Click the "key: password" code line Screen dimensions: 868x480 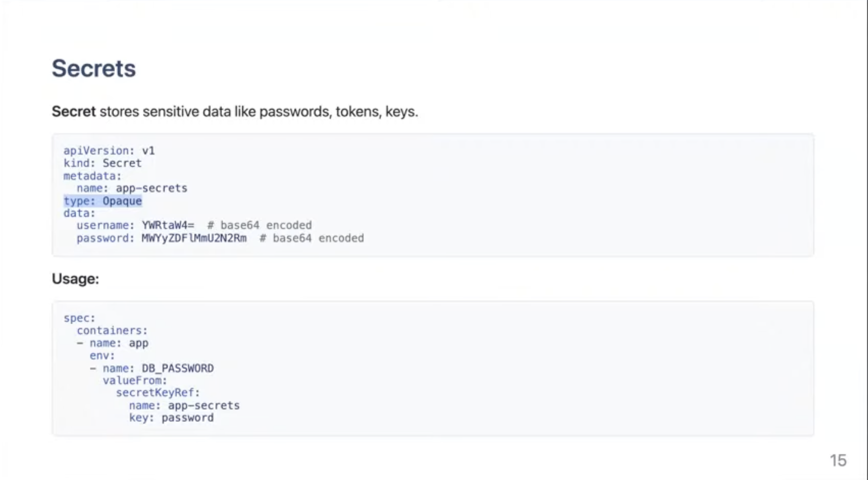171,418
